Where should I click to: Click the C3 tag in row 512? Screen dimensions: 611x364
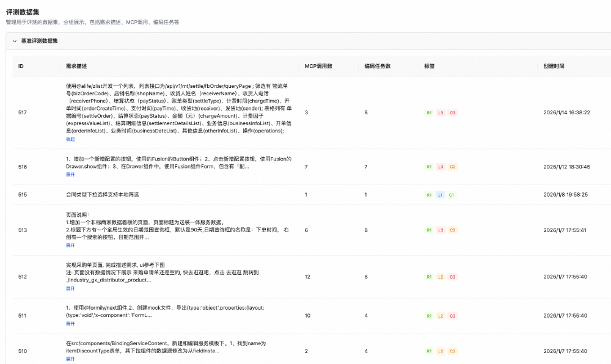coord(452,277)
